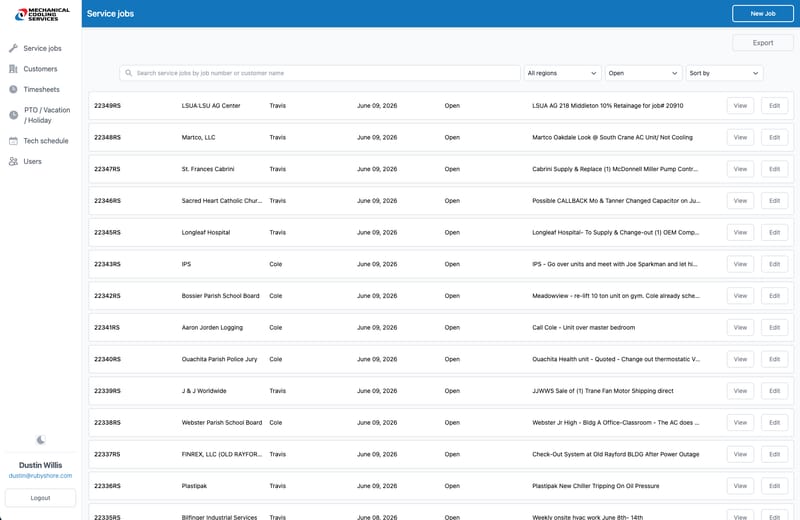Click the Service jobs wrench icon

[13, 48]
